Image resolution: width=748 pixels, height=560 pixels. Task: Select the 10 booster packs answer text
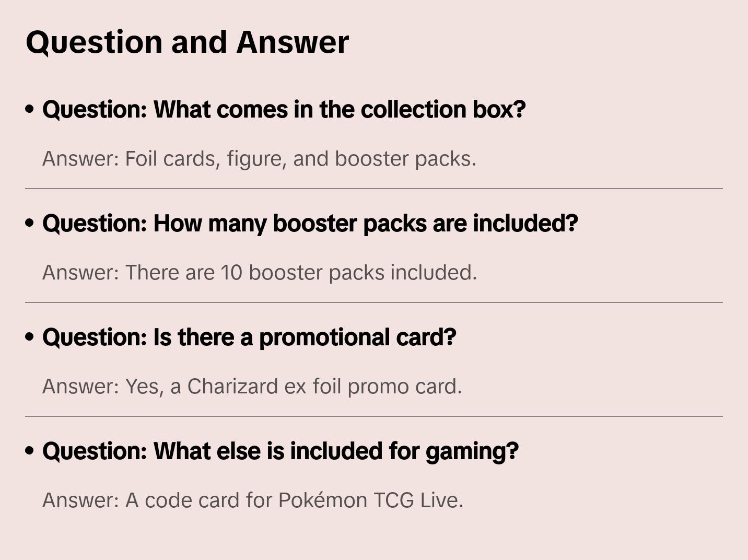(260, 273)
